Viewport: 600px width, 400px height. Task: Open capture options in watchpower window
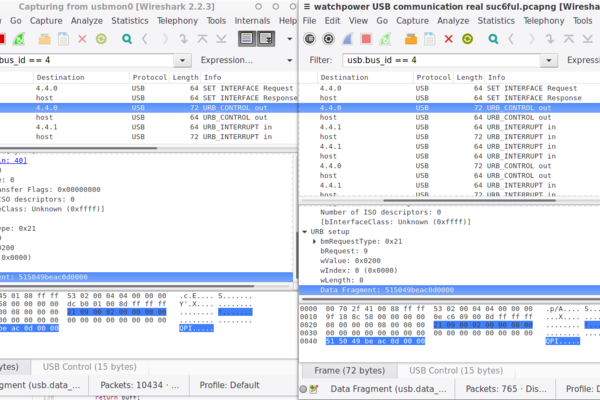[328, 39]
